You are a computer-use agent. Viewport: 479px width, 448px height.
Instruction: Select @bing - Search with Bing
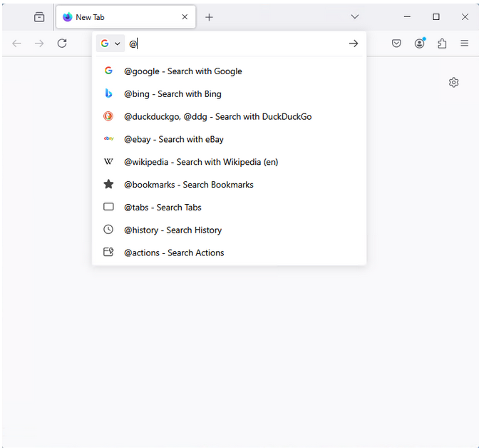click(x=172, y=94)
